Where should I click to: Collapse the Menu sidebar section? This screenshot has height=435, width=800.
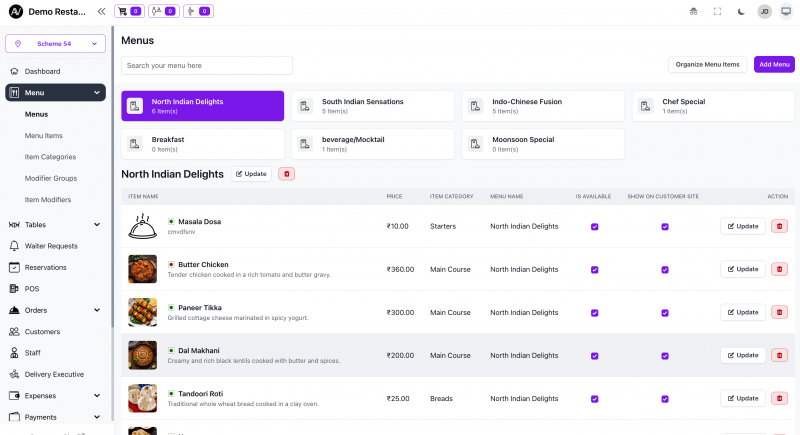tap(55, 92)
